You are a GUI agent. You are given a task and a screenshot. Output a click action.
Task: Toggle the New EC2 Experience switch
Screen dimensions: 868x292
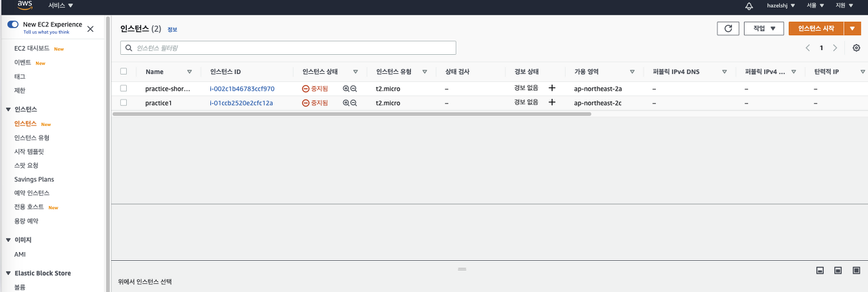[x=13, y=24]
